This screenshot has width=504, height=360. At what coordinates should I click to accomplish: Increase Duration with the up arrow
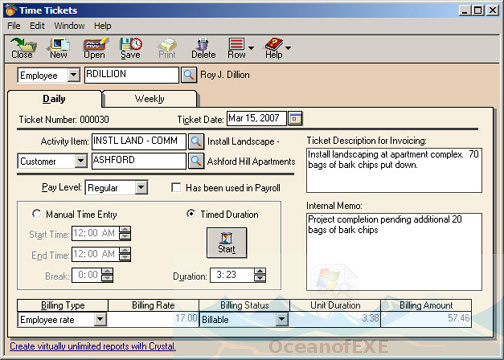click(260, 271)
